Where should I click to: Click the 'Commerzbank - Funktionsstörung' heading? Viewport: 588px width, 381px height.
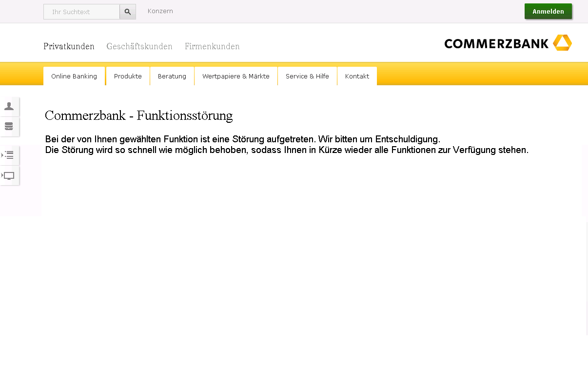[x=139, y=115]
